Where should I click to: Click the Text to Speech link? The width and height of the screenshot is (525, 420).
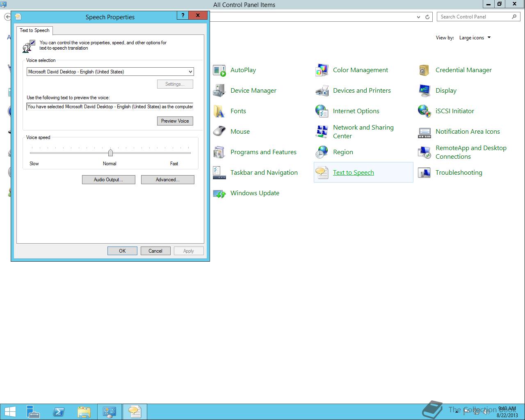coord(354,173)
